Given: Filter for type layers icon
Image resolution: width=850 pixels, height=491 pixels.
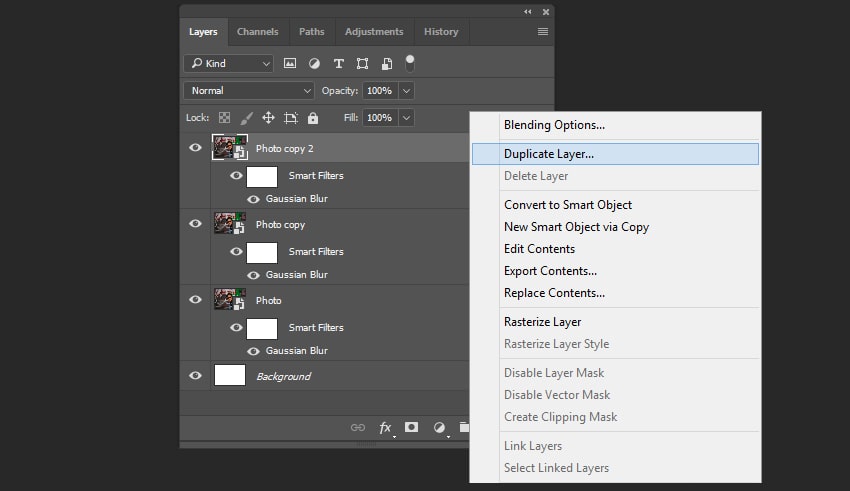Looking at the screenshot, I should pos(338,63).
